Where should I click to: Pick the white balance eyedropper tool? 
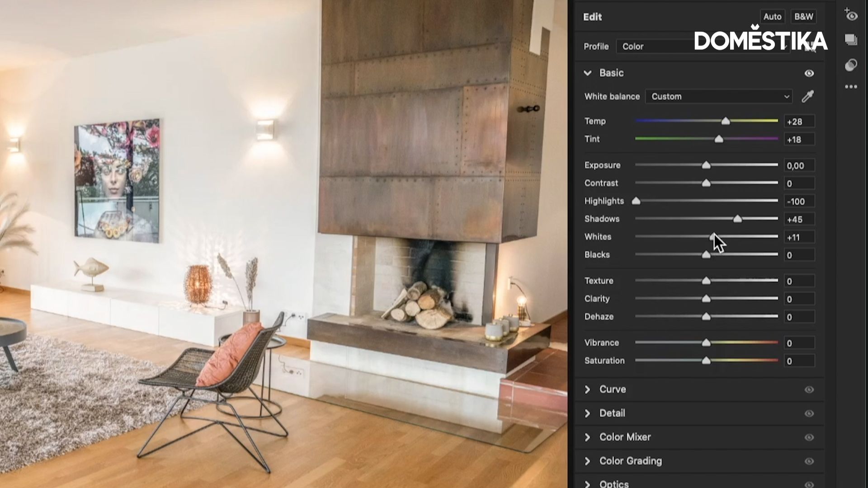pyautogui.click(x=808, y=96)
